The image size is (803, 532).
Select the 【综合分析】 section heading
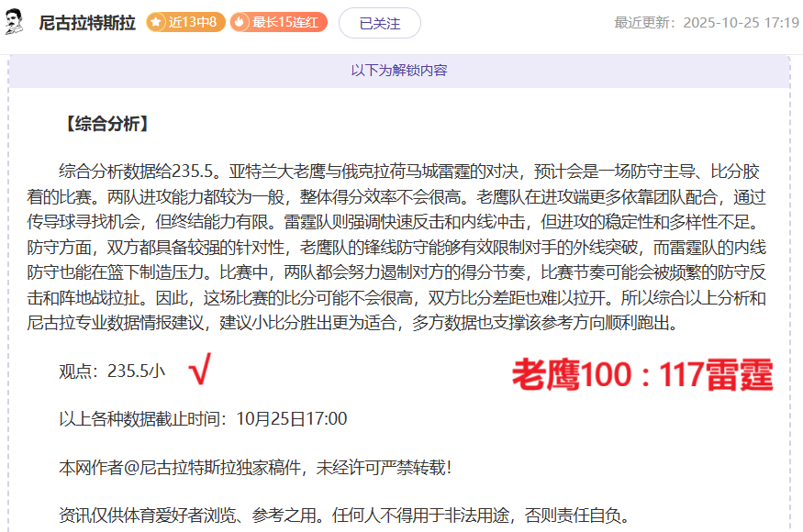[106, 124]
